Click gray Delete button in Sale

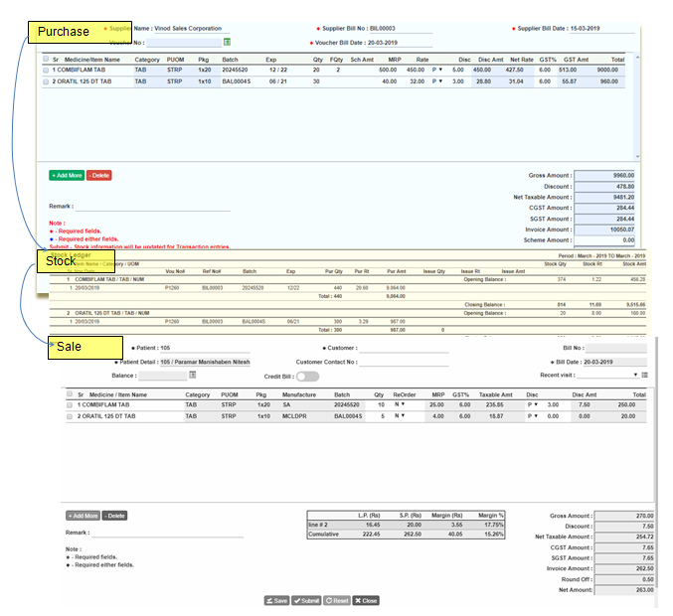[x=114, y=516]
